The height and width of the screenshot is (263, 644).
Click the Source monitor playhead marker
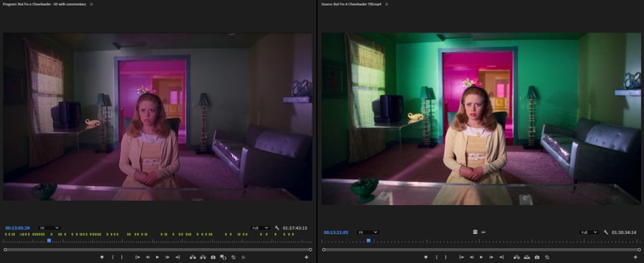368,241
